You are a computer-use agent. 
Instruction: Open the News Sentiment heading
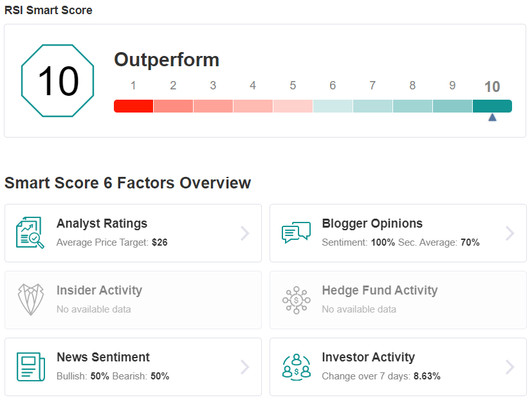pos(103,357)
